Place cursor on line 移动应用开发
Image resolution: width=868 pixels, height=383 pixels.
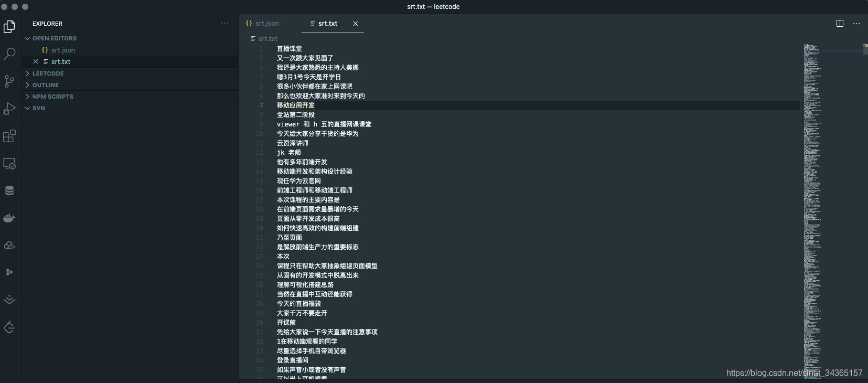pyautogui.click(x=296, y=105)
